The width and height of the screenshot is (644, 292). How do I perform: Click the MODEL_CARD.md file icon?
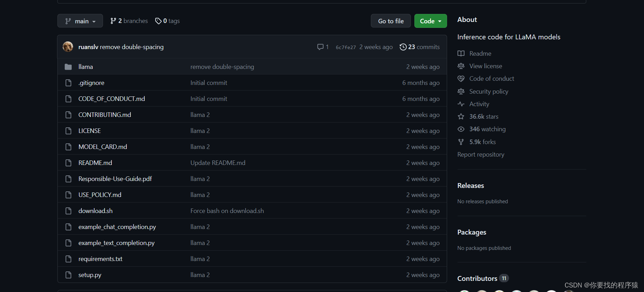click(69, 147)
